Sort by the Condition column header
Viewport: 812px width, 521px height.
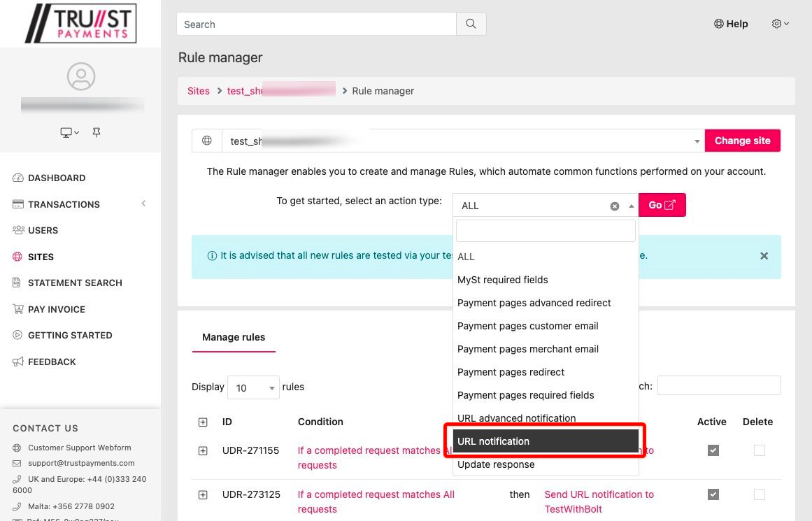[320, 422]
